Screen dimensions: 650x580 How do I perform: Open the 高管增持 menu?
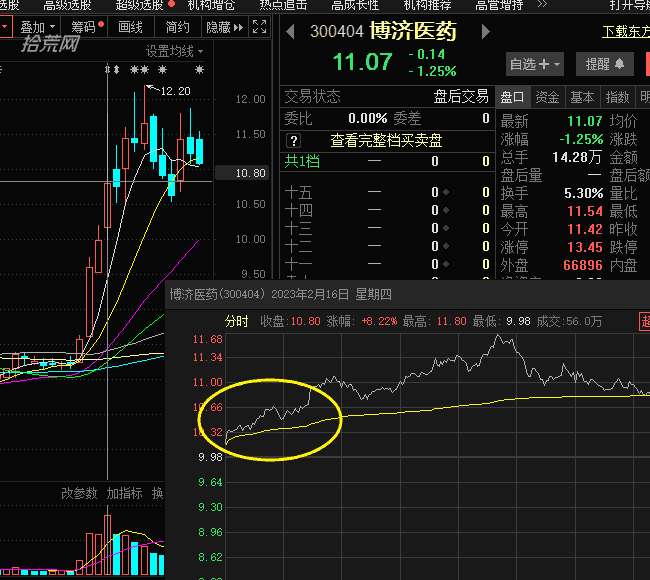coord(499,5)
